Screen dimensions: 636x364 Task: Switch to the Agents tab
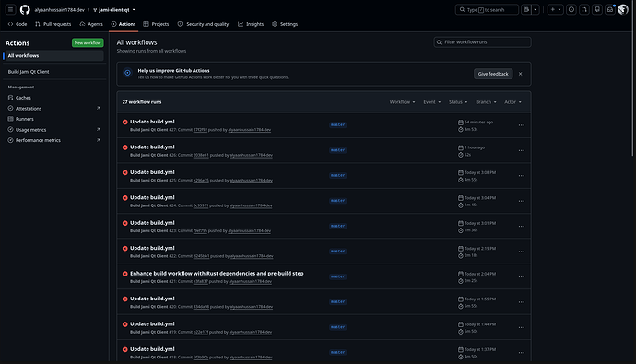91,24
